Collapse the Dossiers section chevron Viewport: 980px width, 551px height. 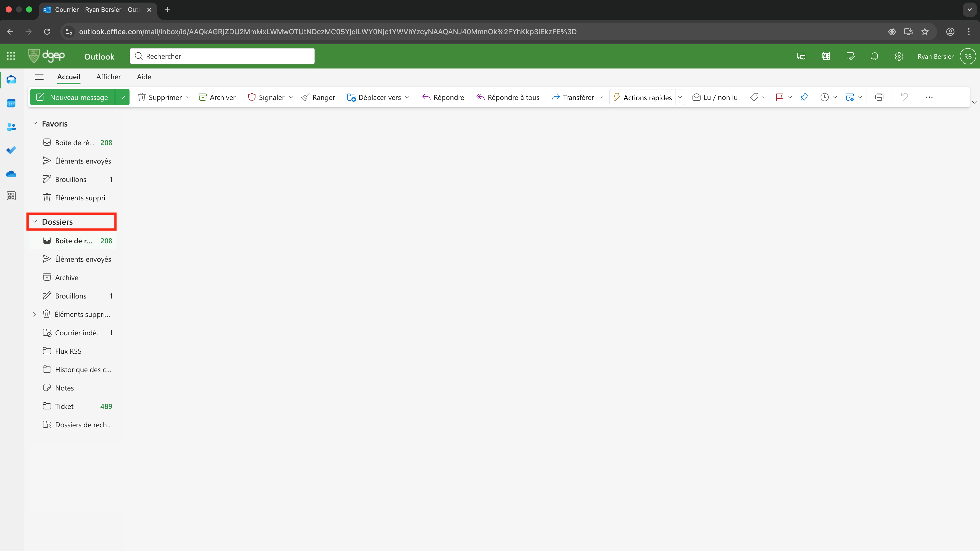[x=35, y=222]
